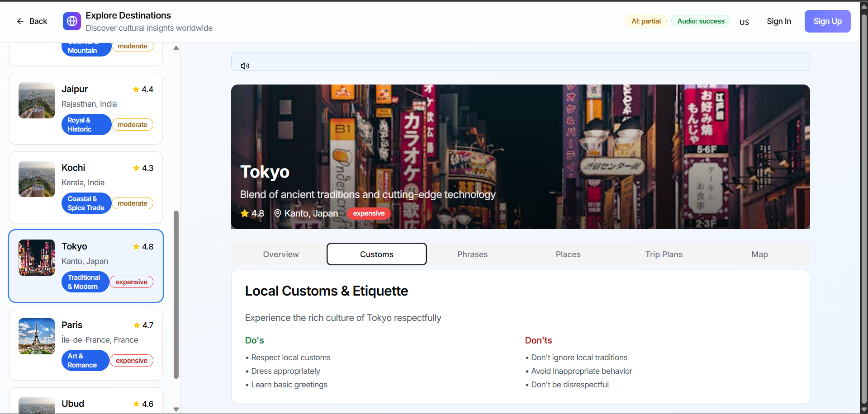Click the destination list scroll down arrow
The height and width of the screenshot is (414, 868).
coord(176,409)
